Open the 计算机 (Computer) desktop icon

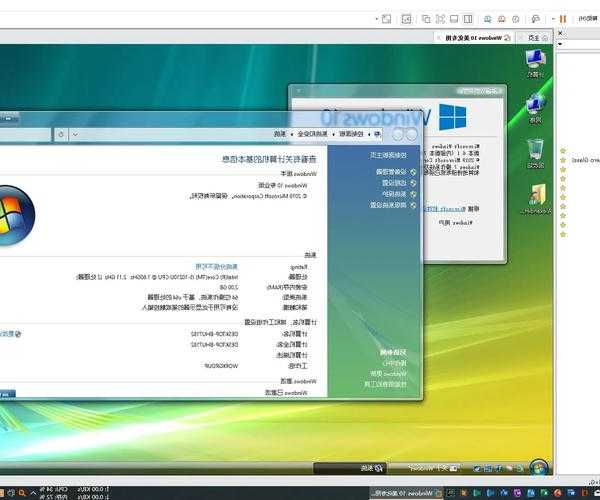pos(535,61)
